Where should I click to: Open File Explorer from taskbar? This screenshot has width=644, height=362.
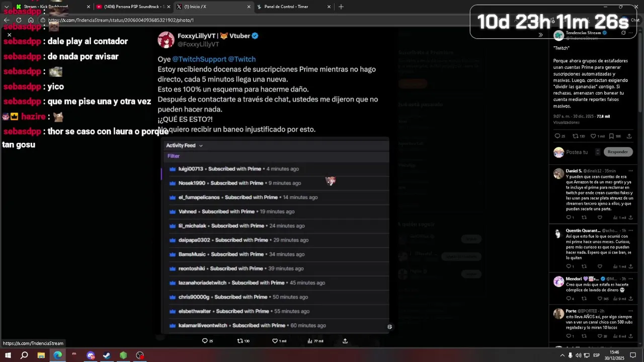click(x=41, y=355)
